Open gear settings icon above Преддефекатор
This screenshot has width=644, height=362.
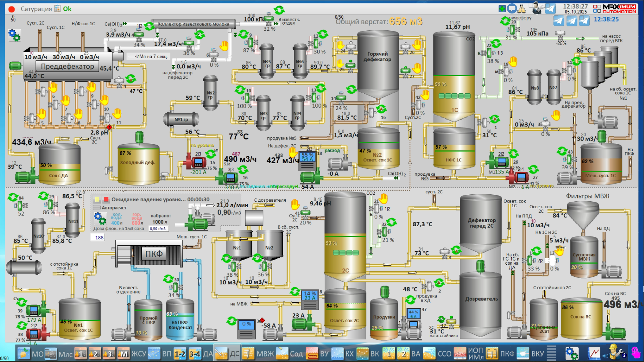pyautogui.click(x=14, y=35)
